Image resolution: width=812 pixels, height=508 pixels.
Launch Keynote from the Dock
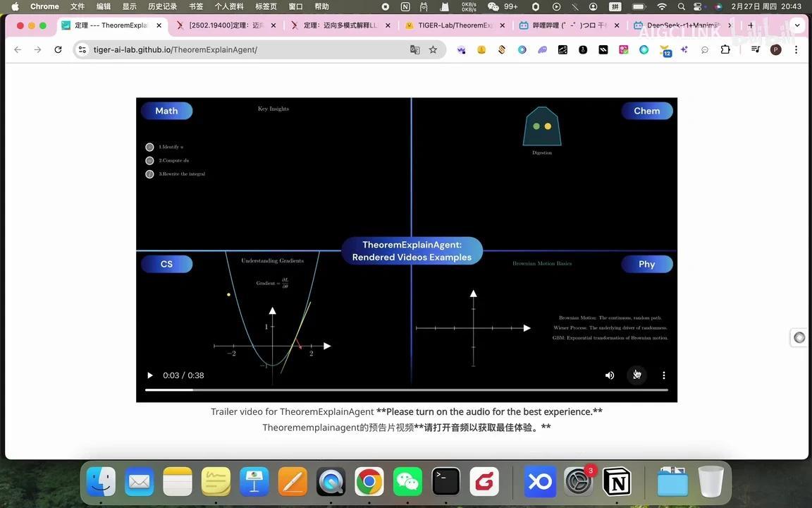pyautogui.click(x=254, y=482)
